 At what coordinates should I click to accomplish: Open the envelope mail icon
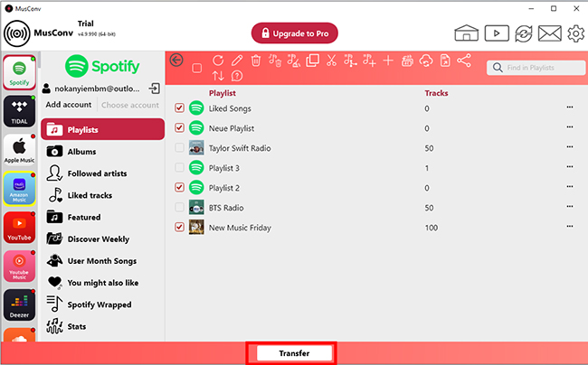549,33
